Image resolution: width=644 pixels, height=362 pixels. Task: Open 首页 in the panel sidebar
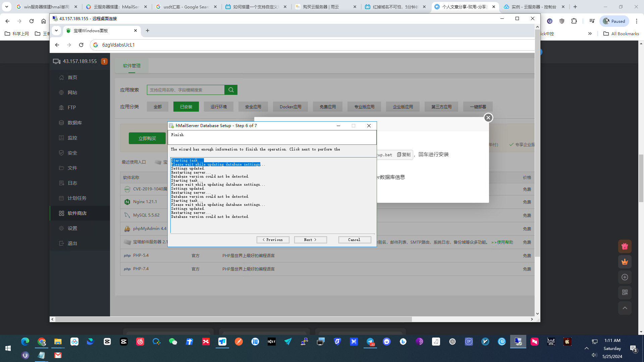click(x=80, y=77)
